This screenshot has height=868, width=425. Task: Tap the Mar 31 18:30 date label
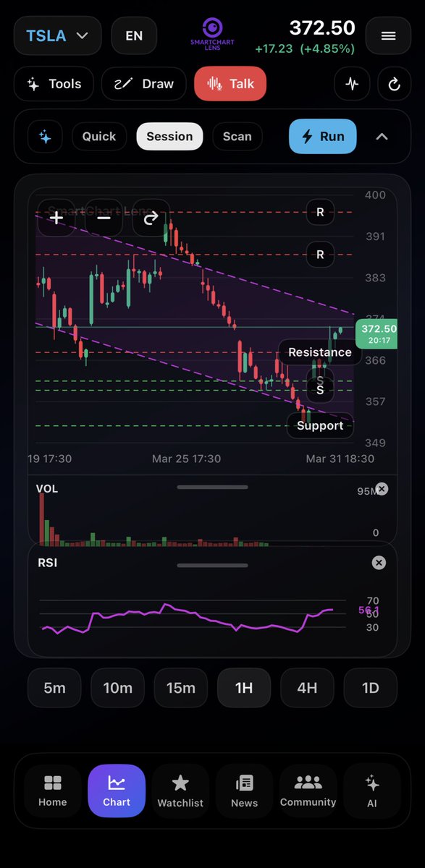tap(340, 459)
